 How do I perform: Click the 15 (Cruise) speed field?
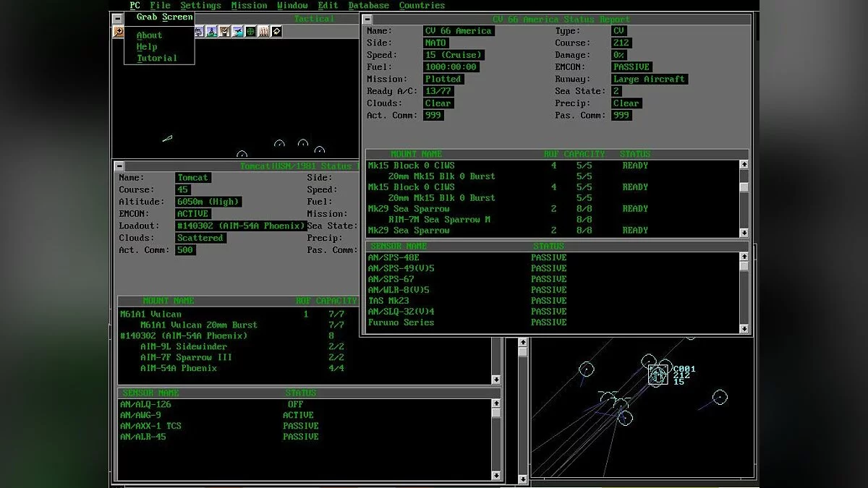pyautogui.click(x=454, y=55)
